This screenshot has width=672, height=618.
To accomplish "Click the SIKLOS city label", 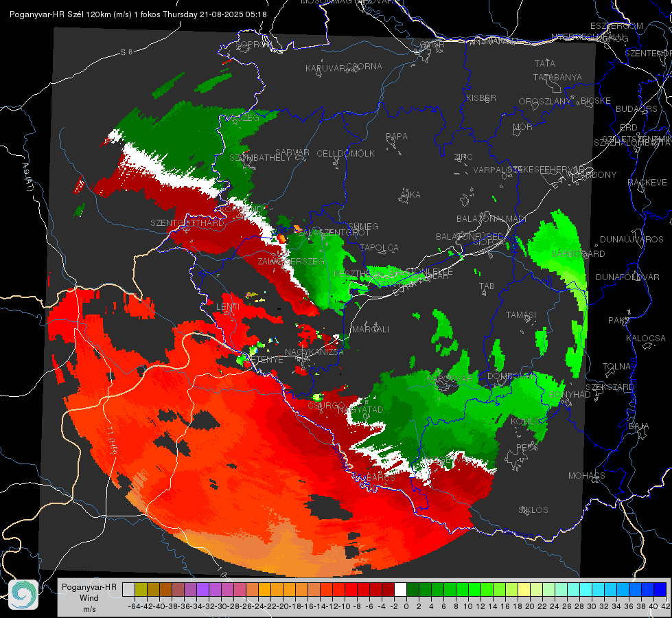I will 533,510.
